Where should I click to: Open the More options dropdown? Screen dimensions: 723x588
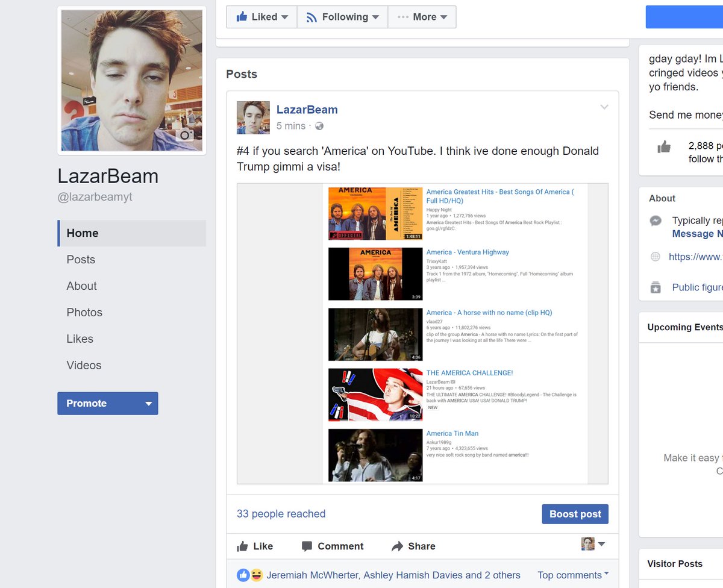pyautogui.click(x=422, y=17)
